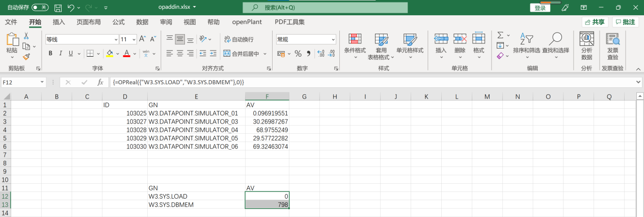Screen dimensions: 644x217
Task: Select the Format Painter brush
Action: (x=26, y=57)
